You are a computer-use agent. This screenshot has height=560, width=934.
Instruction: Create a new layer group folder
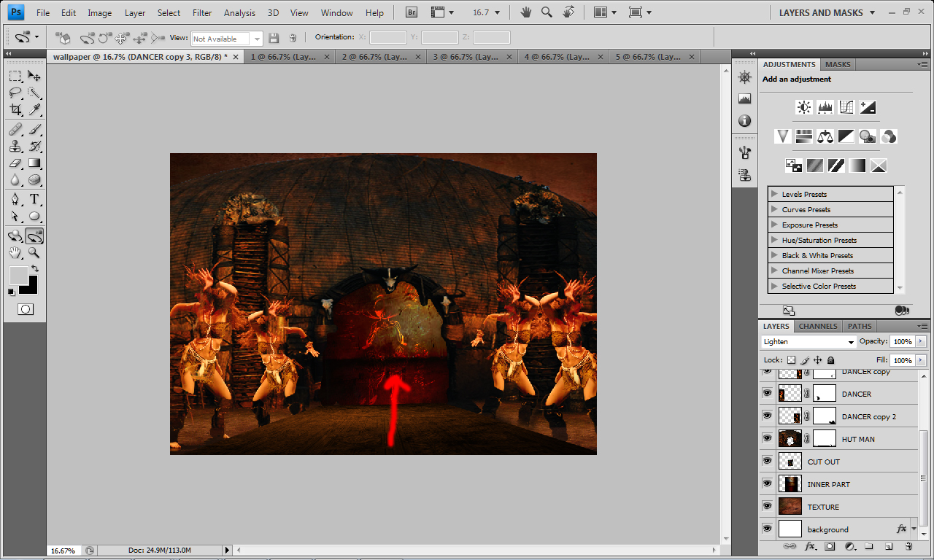pos(869,546)
